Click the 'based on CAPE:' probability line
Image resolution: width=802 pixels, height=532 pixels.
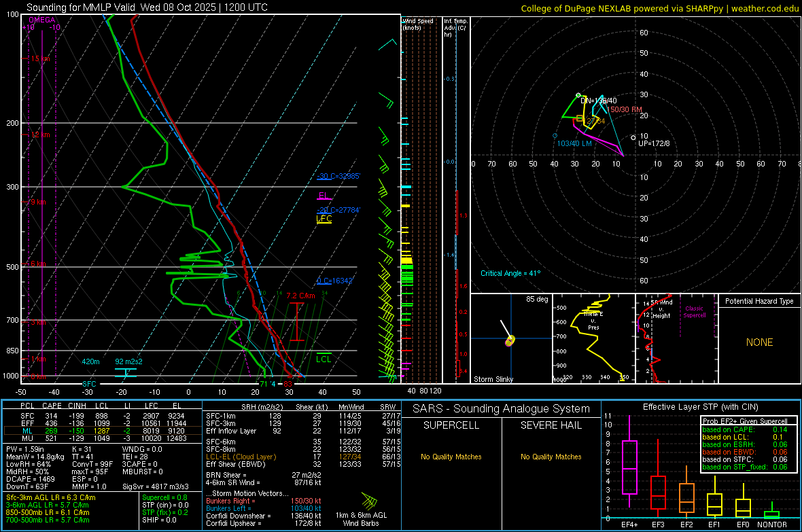point(745,429)
